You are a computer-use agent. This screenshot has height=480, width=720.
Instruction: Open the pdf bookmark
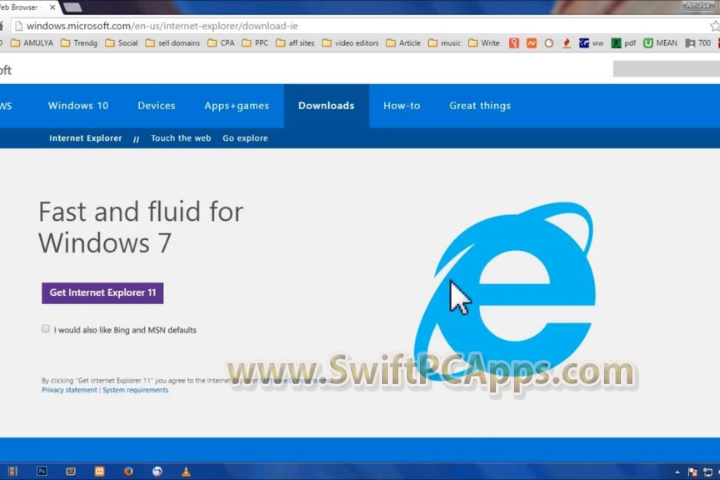[623, 43]
